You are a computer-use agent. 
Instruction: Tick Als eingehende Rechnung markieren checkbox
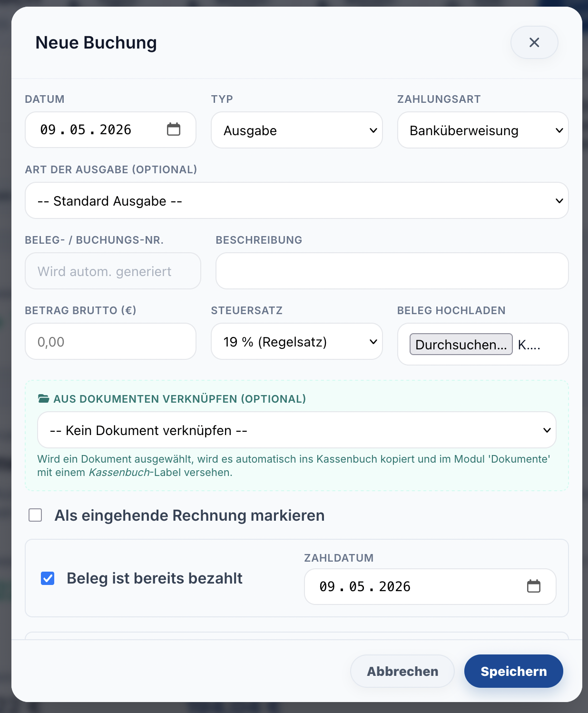point(35,515)
